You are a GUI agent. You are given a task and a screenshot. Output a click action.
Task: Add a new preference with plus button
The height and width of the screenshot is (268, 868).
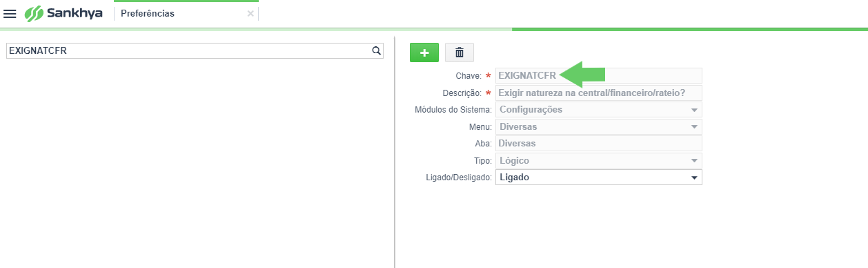[x=424, y=52]
